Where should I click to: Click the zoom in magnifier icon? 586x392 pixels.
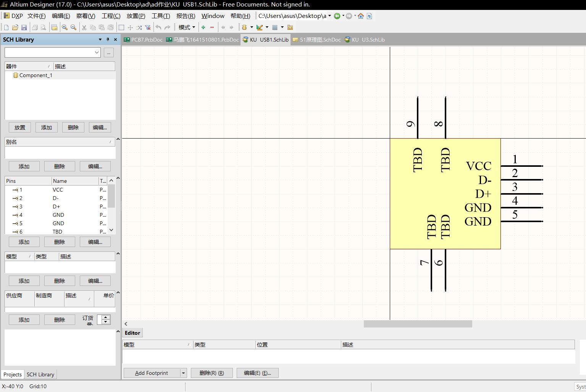tap(65, 27)
